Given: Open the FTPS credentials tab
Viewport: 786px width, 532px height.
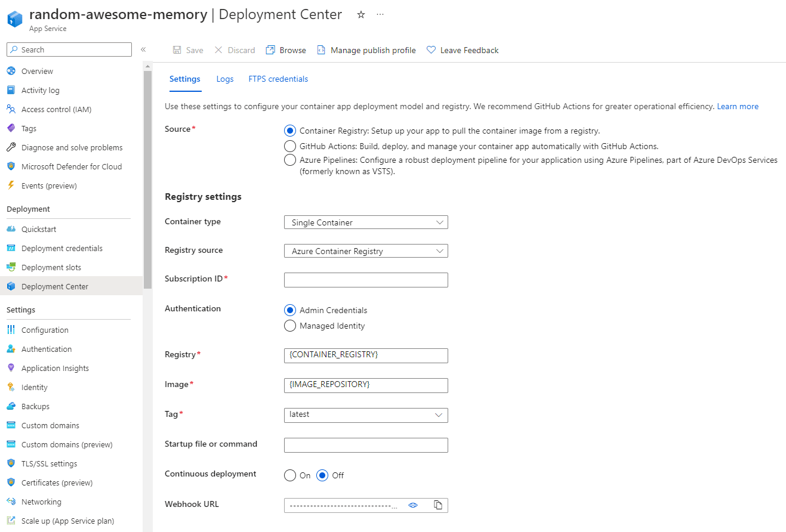Looking at the screenshot, I should point(278,79).
